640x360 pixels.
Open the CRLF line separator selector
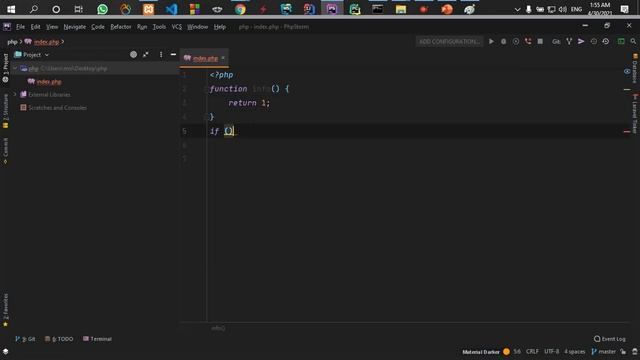pyautogui.click(x=532, y=351)
